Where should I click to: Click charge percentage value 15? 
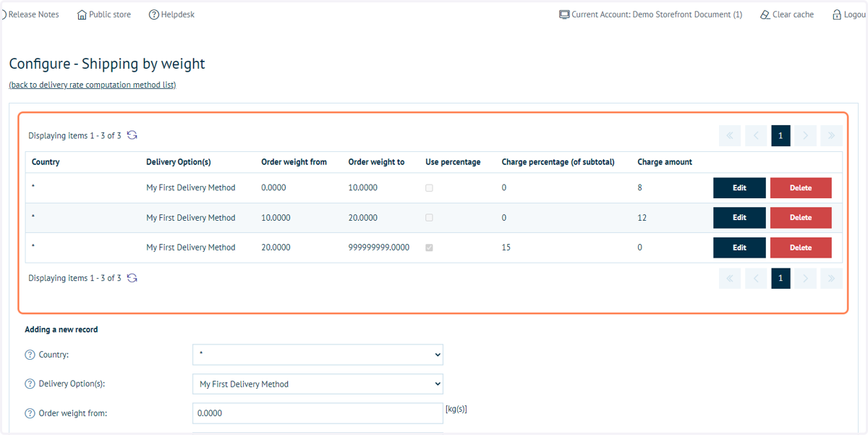(506, 247)
